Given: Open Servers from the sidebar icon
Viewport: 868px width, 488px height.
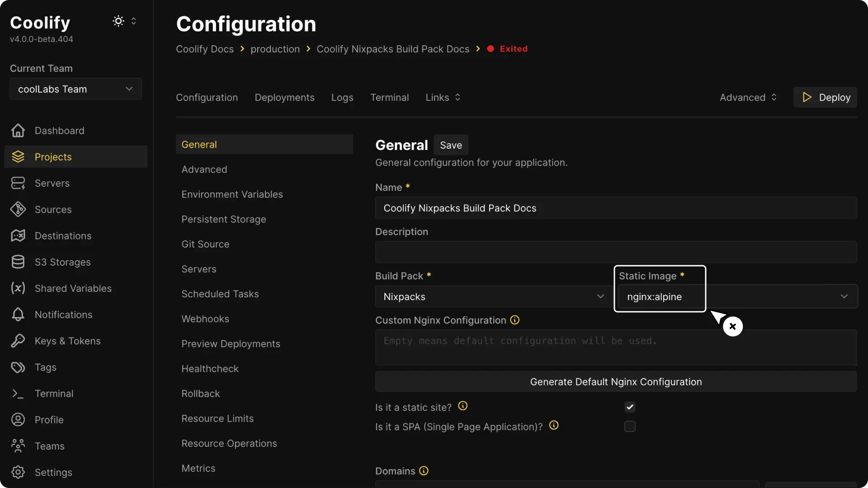Looking at the screenshot, I should coord(18,183).
